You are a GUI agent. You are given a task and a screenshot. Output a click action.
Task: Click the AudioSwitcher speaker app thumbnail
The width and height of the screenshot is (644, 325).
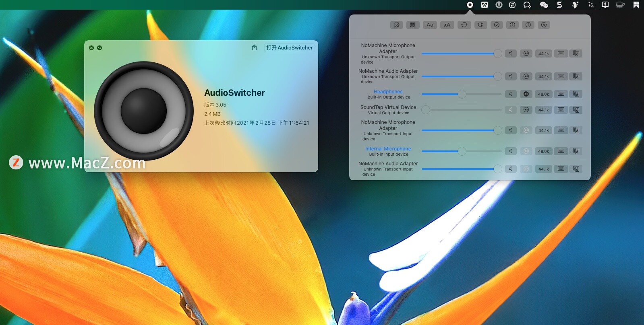144,111
